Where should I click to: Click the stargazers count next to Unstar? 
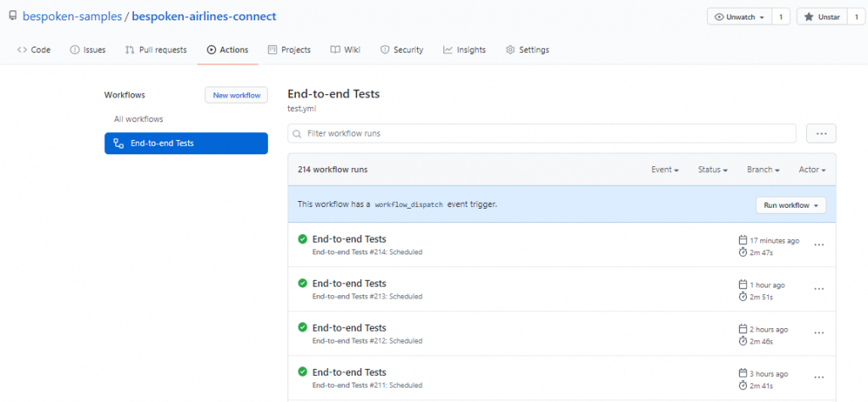[x=856, y=17]
